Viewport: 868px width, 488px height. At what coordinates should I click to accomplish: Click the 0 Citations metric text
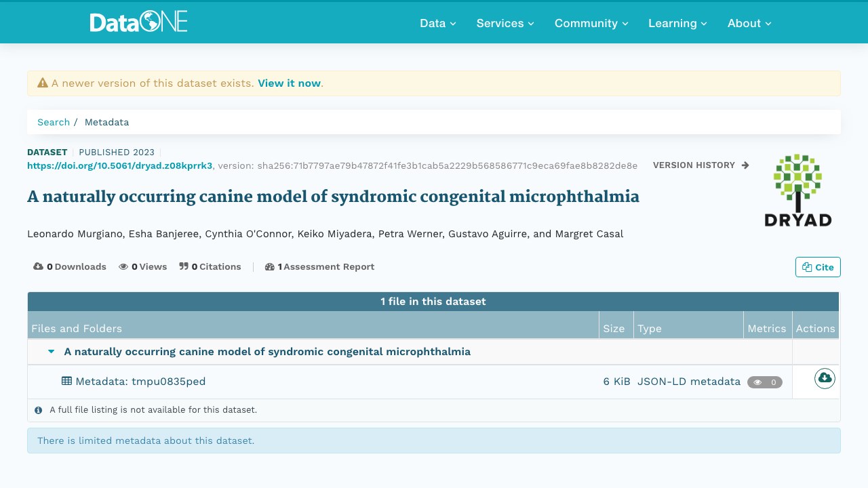point(216,267)
